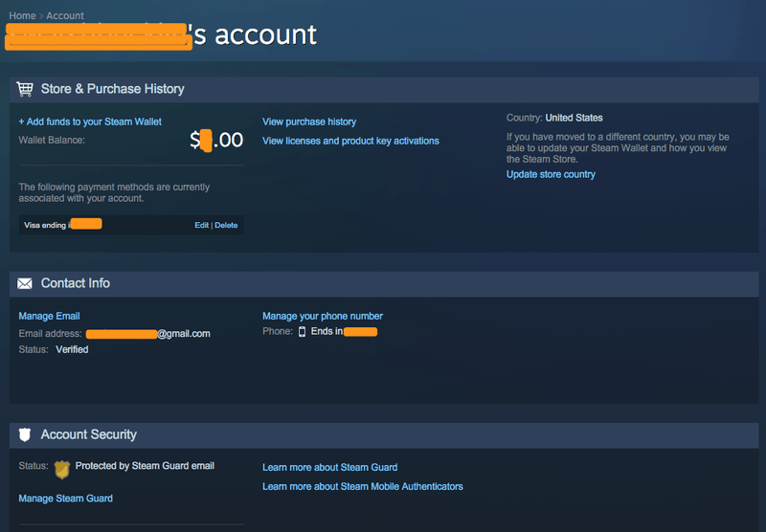This screenshot has height=532, width=766.
Task: Click the wallet balance amount
Action: pos(216,141)
